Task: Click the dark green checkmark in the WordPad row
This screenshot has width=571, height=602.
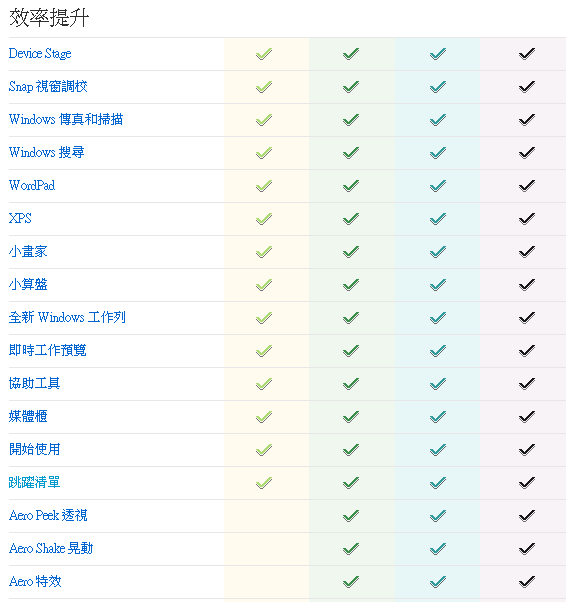Action: (x=351, y=186)
